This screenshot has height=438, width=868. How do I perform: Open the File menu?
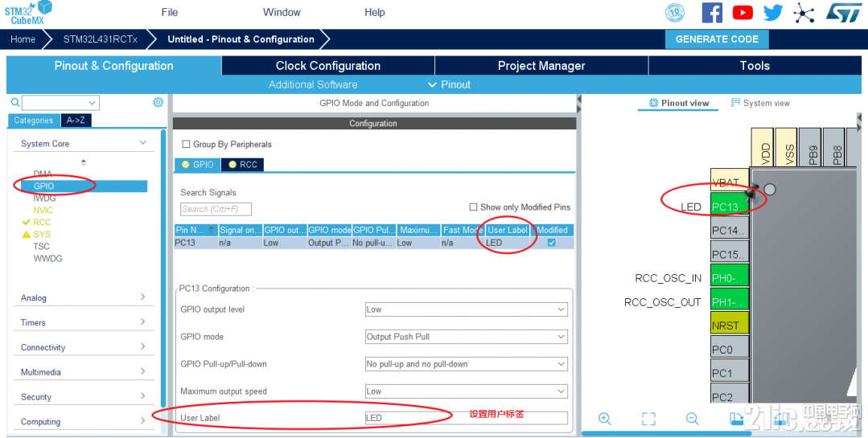coord(170,12)
